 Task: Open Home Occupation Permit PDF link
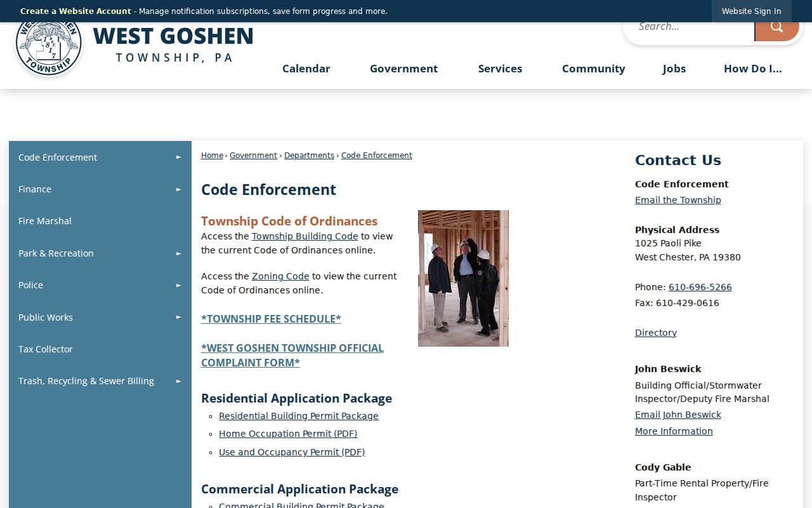click(x=288, y=434)
